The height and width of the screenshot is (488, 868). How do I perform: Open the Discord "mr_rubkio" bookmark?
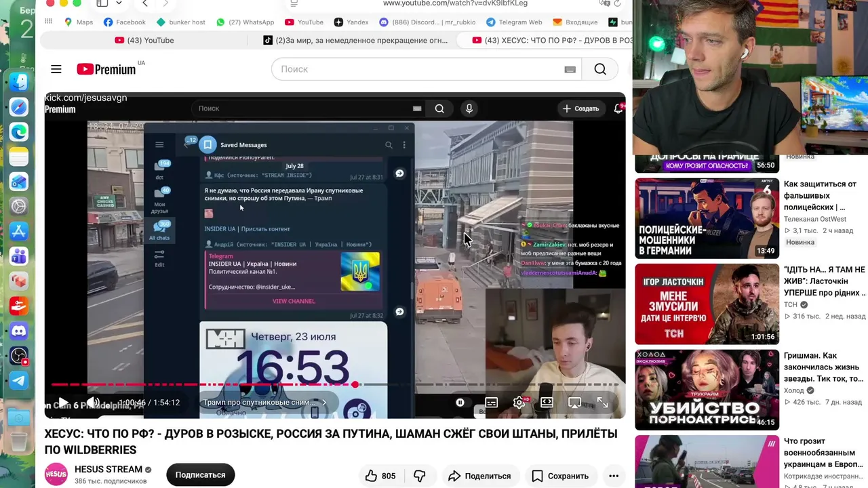(x=427, y=22)
